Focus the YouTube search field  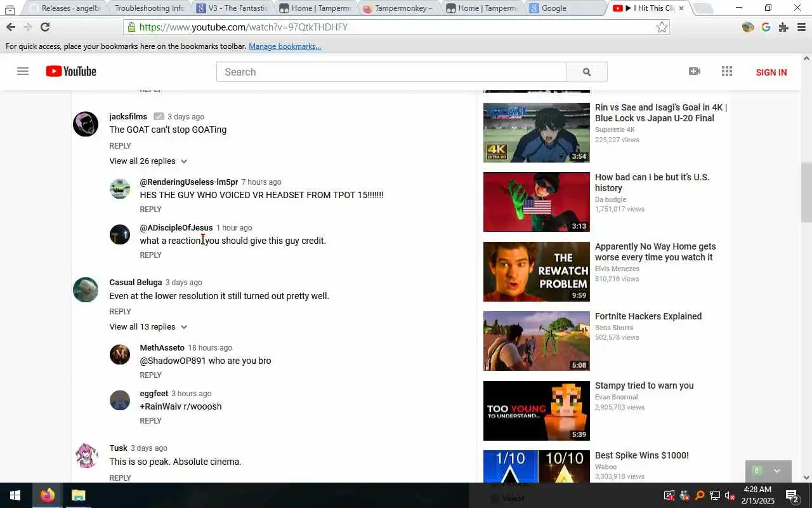point(391,72)
